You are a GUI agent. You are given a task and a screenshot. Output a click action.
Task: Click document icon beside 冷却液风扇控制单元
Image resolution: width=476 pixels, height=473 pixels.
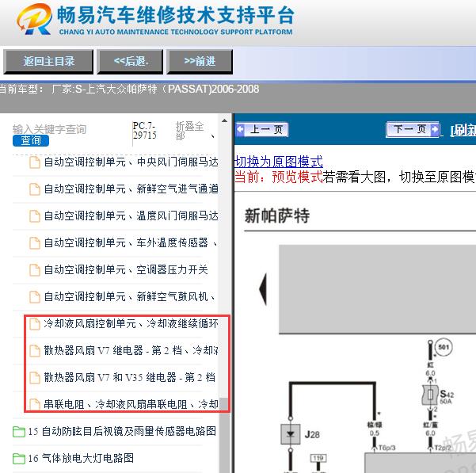[x=35, y=324]
